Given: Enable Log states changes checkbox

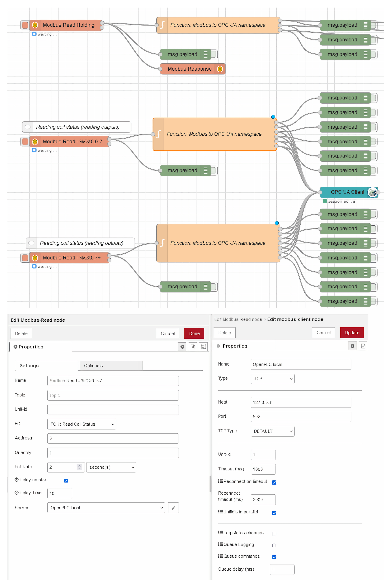Looking at the screenshot, I should tap(274, 534).
